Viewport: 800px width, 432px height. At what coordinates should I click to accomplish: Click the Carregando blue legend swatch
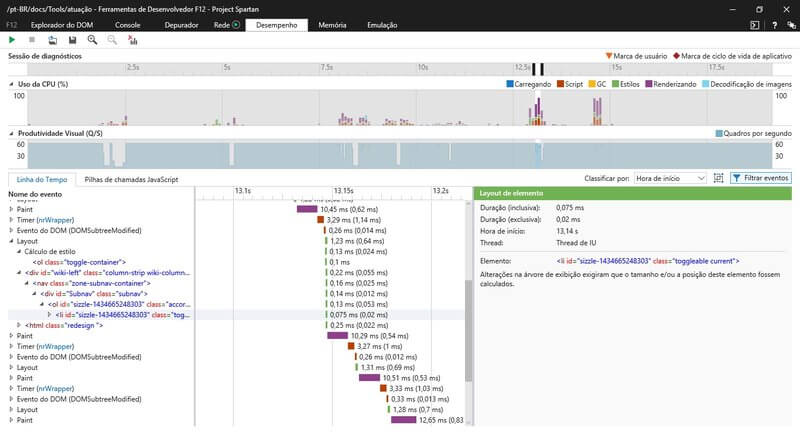(510, 84)
